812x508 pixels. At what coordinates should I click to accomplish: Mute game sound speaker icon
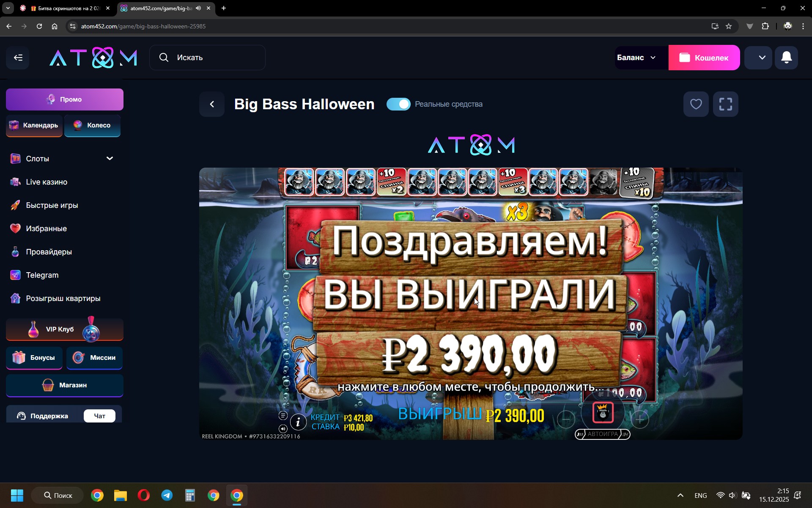click(283, 428)
